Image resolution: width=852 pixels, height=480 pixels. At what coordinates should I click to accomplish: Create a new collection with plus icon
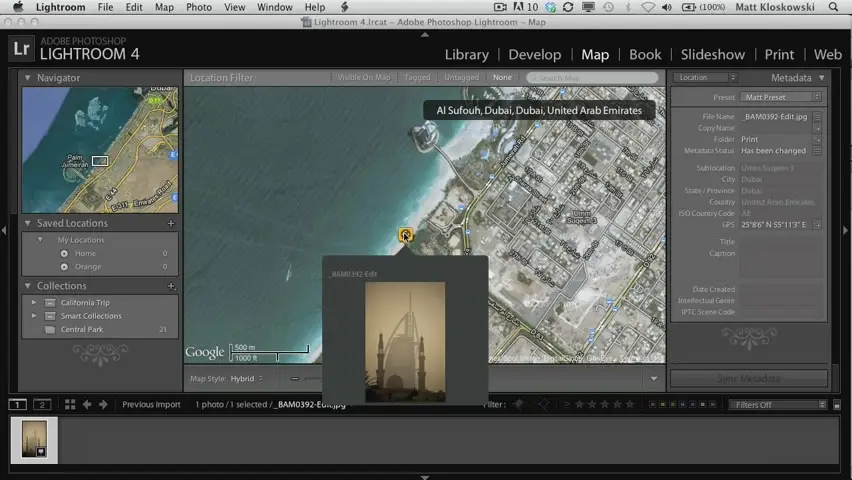coord(171,286)
